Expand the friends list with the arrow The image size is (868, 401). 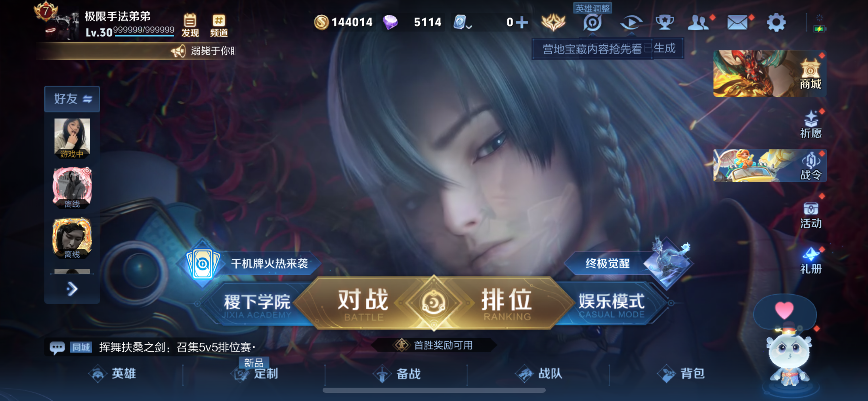tap(72, 289)
